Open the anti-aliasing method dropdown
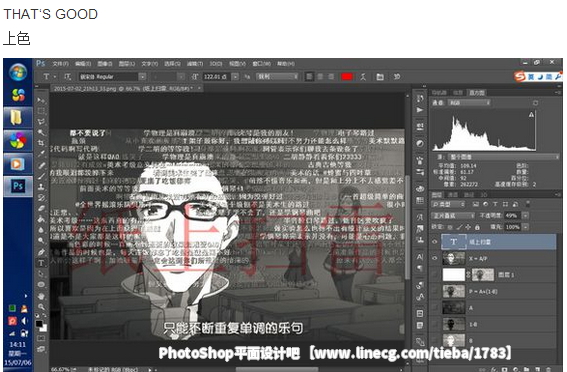Screen dimensions: 567x372 277,77
